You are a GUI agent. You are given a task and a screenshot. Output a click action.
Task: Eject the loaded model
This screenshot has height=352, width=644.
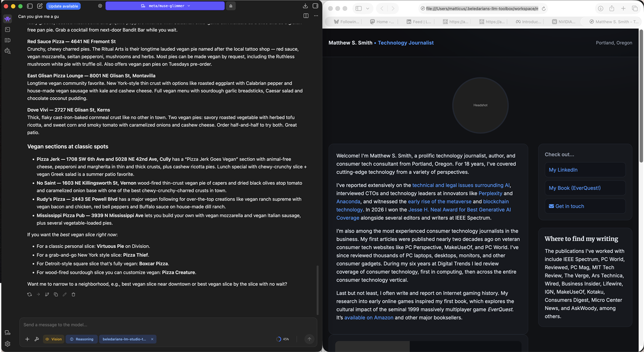click(230, 6)
